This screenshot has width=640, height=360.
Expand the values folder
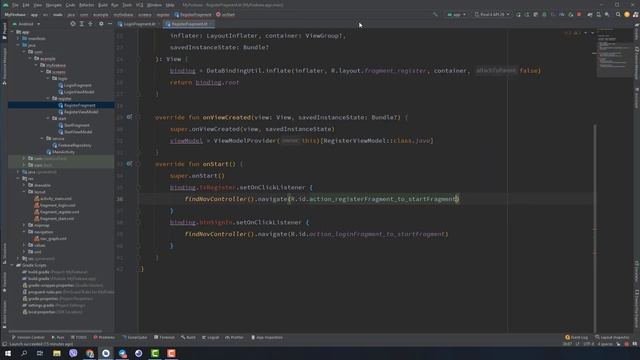[x=24, y=245]
